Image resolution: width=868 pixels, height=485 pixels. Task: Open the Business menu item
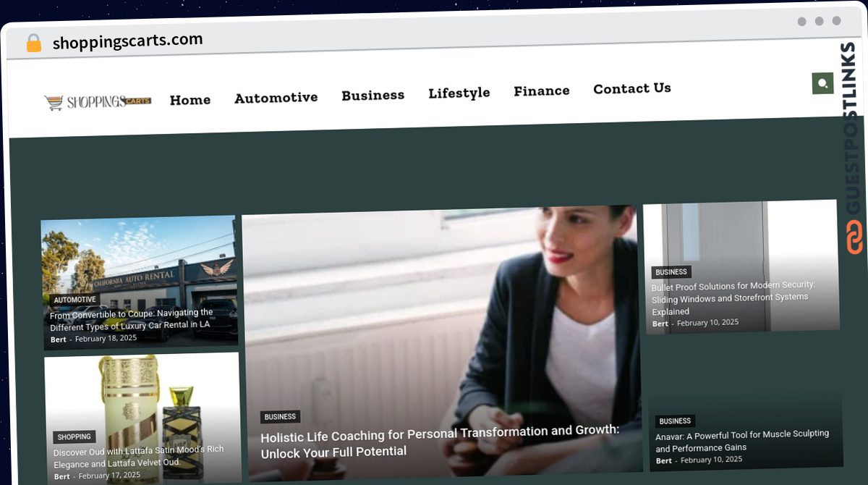pos(373,95)
